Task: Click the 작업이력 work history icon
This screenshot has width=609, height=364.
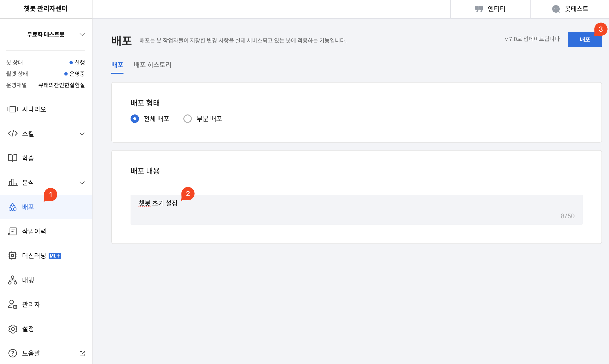Action: (12, 231)
